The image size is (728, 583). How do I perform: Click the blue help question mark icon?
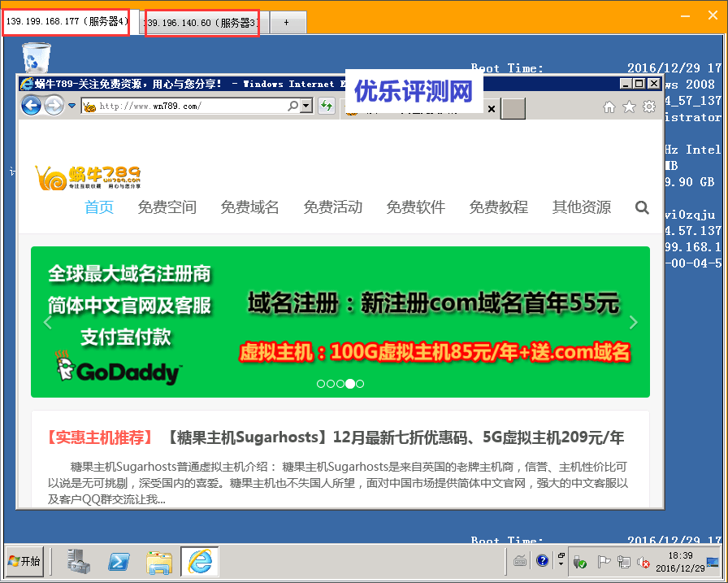[542, 561]
